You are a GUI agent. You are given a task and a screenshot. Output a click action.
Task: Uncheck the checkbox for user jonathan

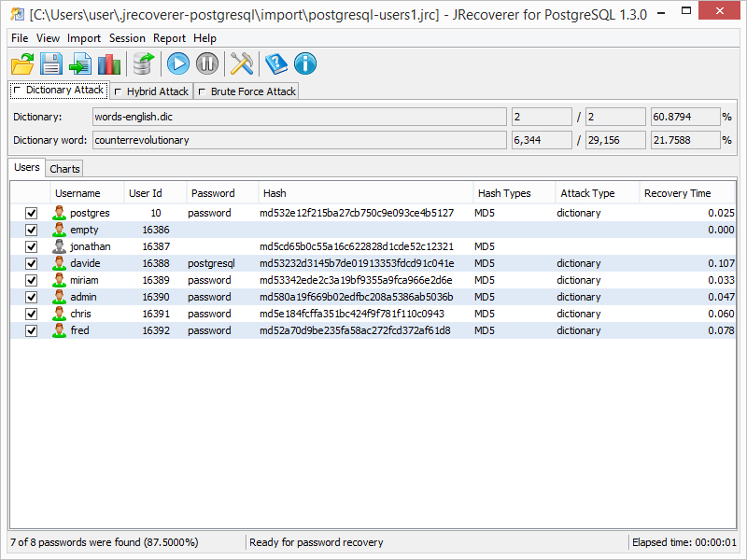(x=32, y=246)
